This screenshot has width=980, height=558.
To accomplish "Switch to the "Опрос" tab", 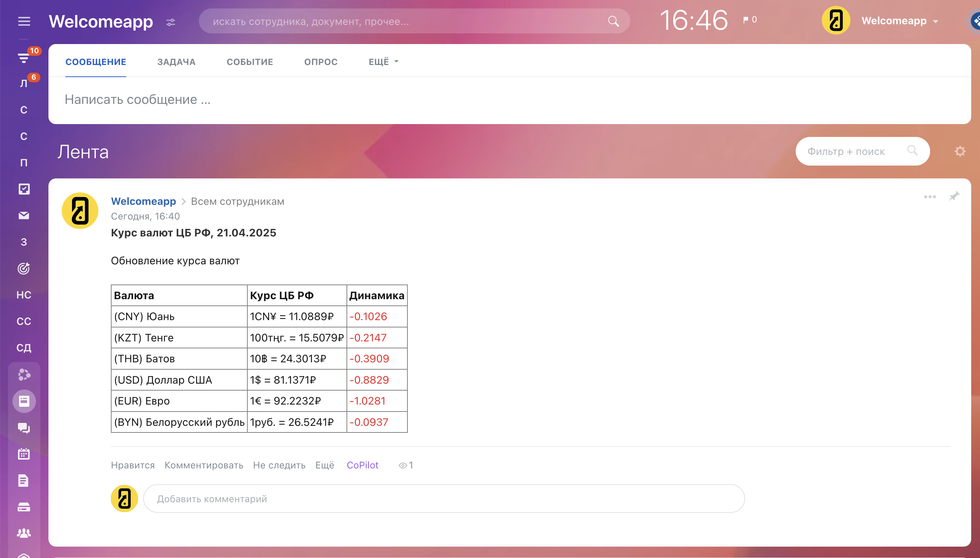I will (321, 62).
